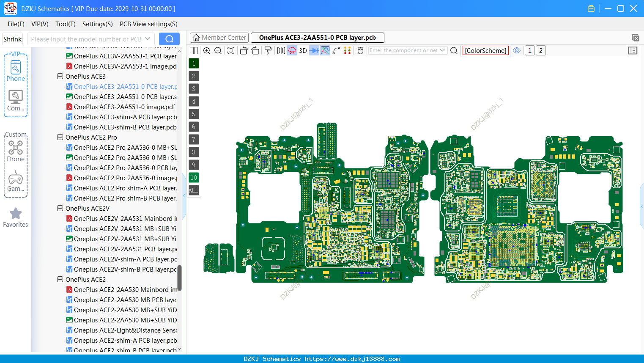Open the Settings(S) menu
Viewport: 644px width, 363px height.
point(98,24)
